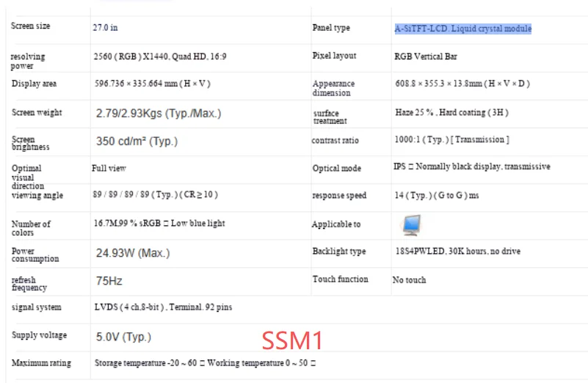Click the 'resolving power' label
This screenshot has width=588, height=383.
click(28, 61)
